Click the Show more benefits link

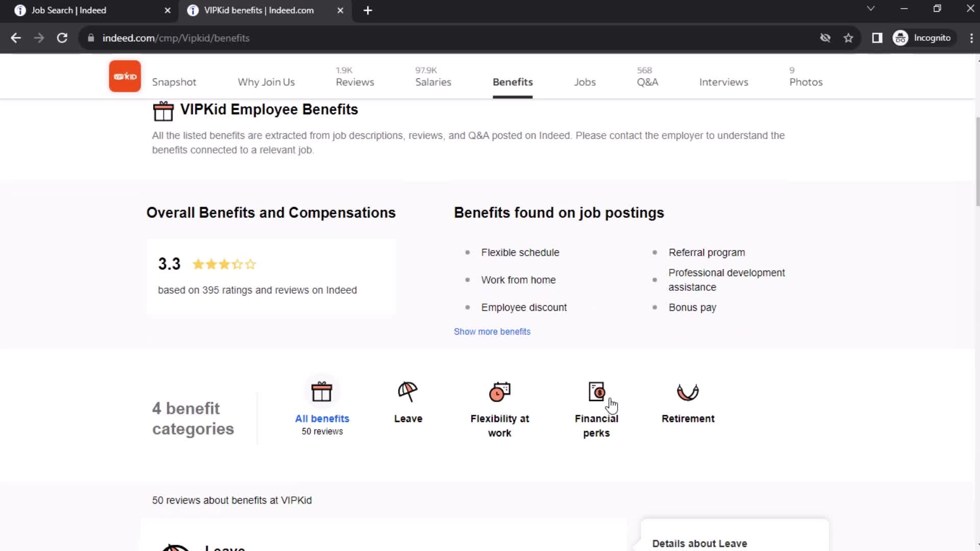492,331
